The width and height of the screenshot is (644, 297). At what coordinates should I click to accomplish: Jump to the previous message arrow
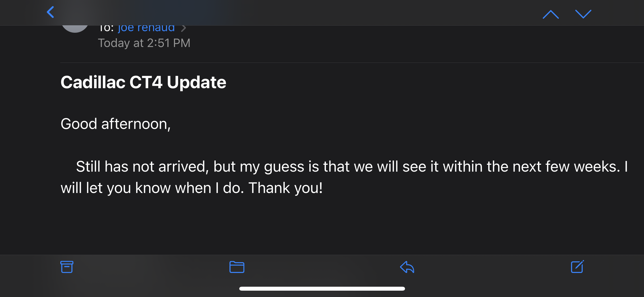pyautogui.click(x=551, y=14)
